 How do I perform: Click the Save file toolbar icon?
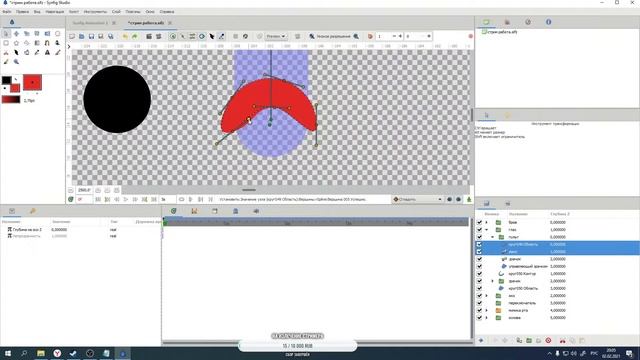point(91,36)
